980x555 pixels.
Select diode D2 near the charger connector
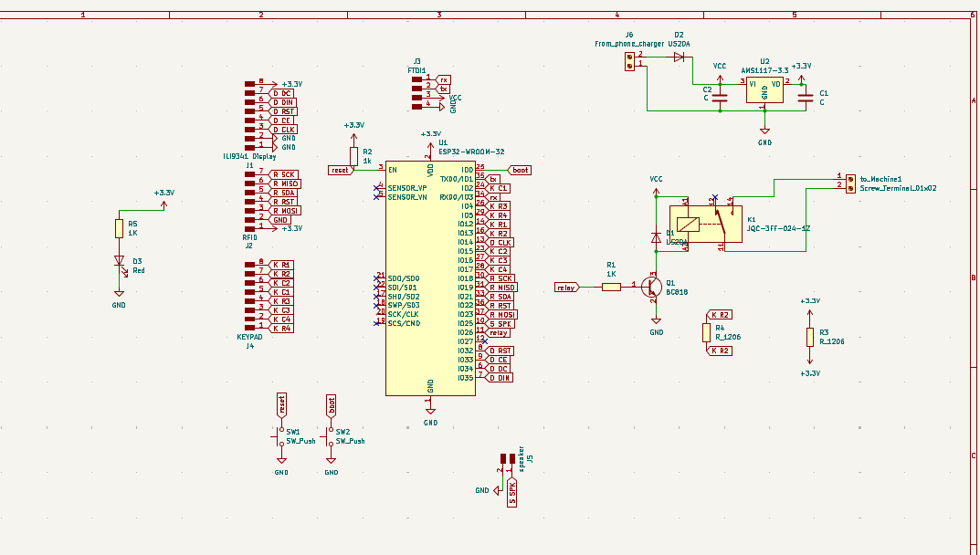679,57
